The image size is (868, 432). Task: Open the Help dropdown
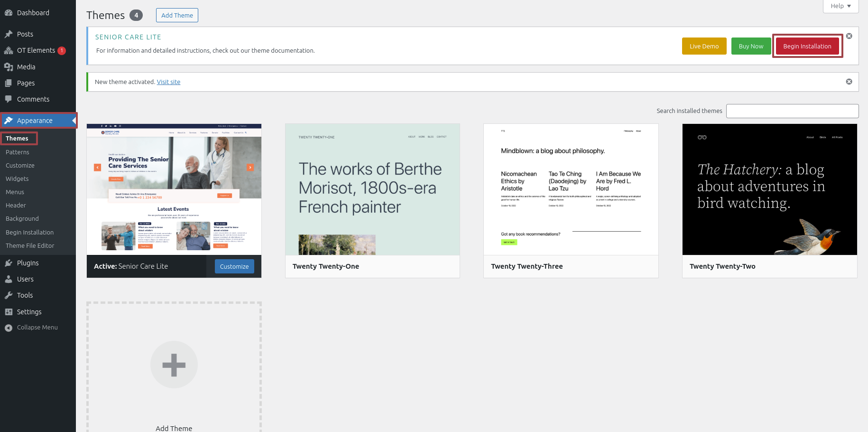click(x=840, y=6)
